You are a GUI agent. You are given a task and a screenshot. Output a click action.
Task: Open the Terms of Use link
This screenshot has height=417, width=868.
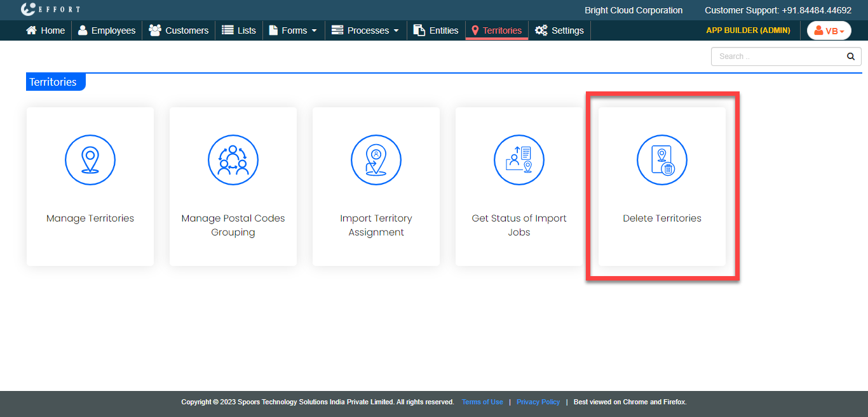[x=482, y=402]
